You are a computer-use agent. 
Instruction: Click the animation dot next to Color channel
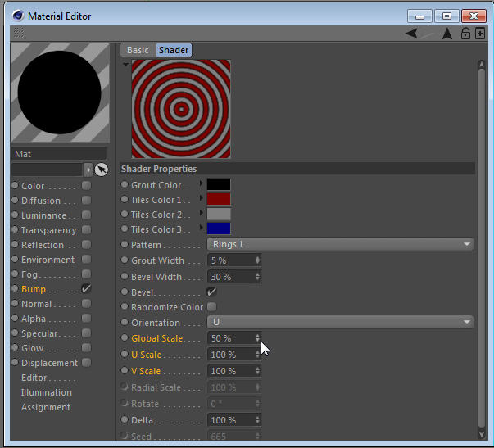click(x=15, y=185)
